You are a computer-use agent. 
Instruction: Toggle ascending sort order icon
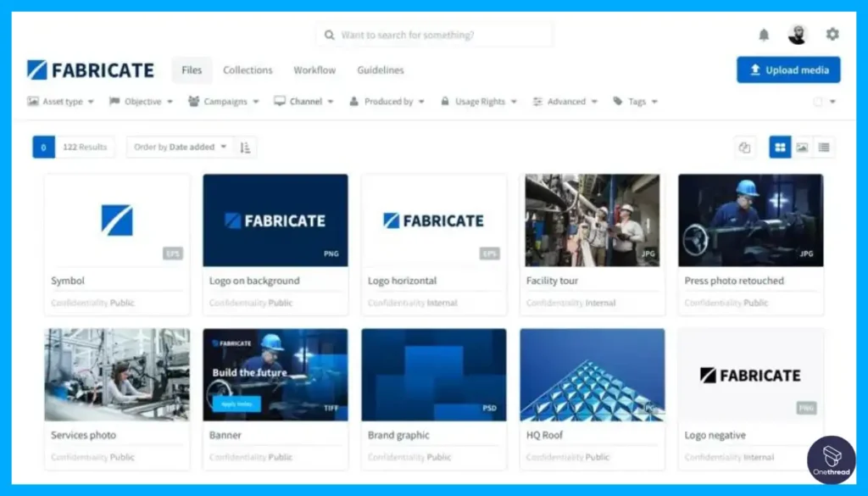245,148
